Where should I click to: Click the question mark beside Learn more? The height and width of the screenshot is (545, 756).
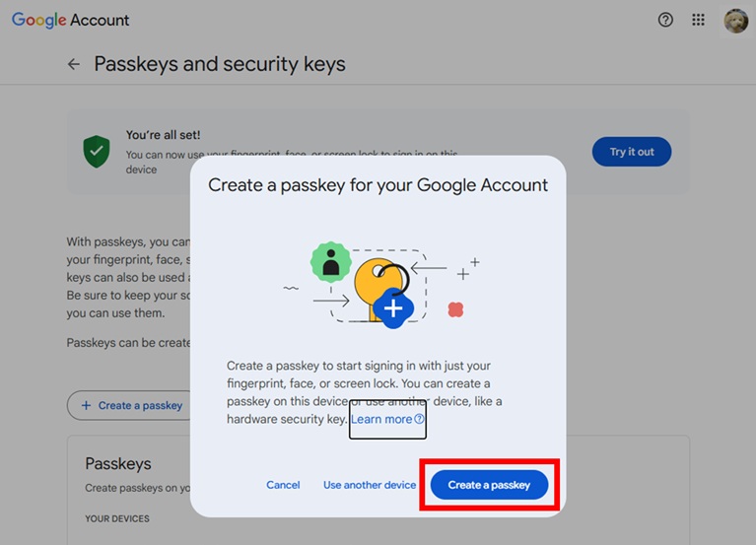point(419,419)
